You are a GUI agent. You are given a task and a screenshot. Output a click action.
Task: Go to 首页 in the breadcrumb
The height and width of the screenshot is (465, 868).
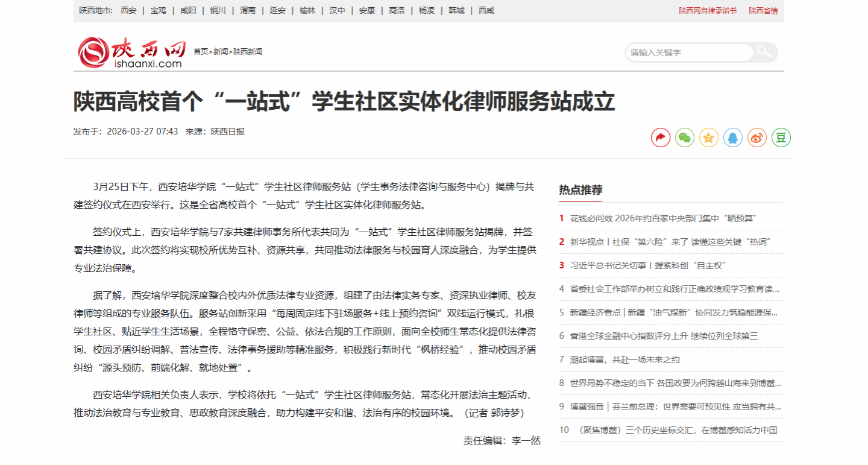(201, 52)
